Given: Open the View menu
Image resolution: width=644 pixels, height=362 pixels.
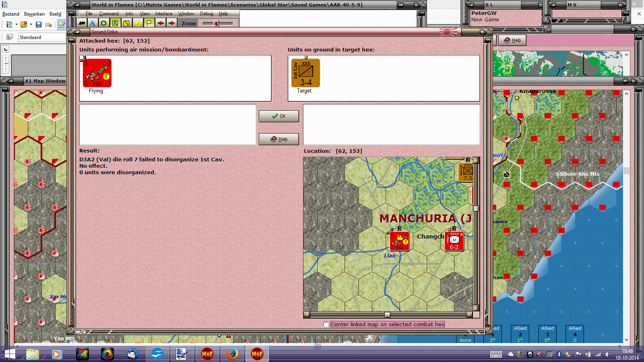Looking at the screenshot, I should click(x=144, y=14).
